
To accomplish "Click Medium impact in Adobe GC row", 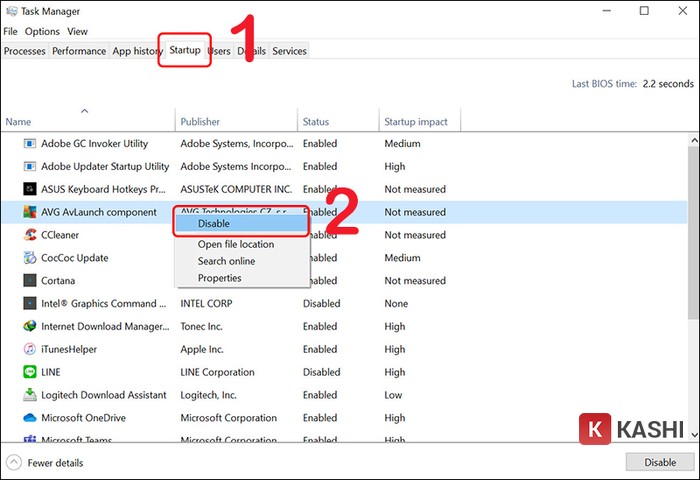I will [x=402, y=144].
